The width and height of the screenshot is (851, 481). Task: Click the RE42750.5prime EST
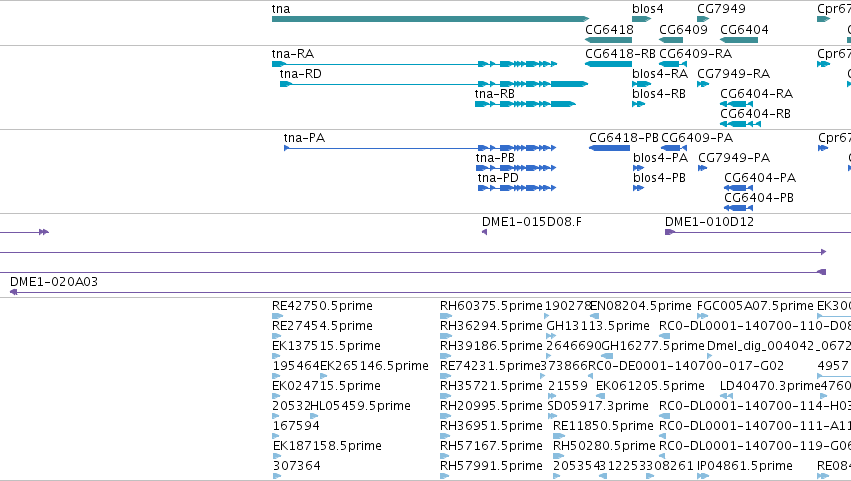(277, 316)
